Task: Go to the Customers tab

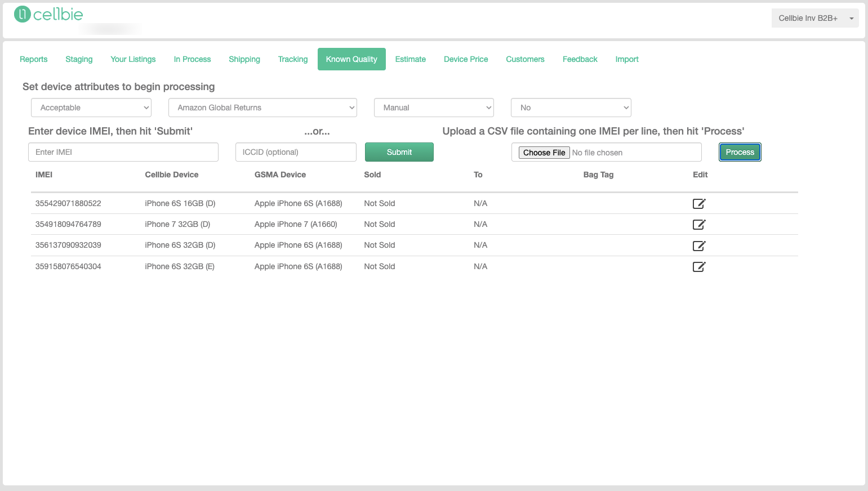Action: (525, 59)
